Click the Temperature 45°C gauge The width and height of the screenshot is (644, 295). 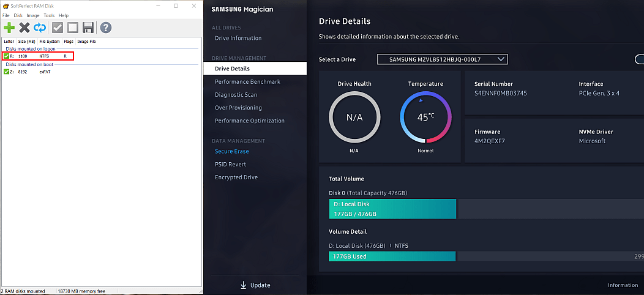coord(425,117)
